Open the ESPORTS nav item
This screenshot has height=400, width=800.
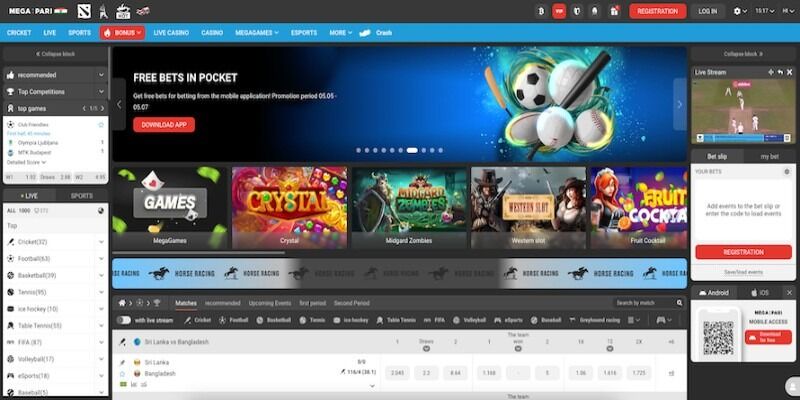[x=304, y=33]
